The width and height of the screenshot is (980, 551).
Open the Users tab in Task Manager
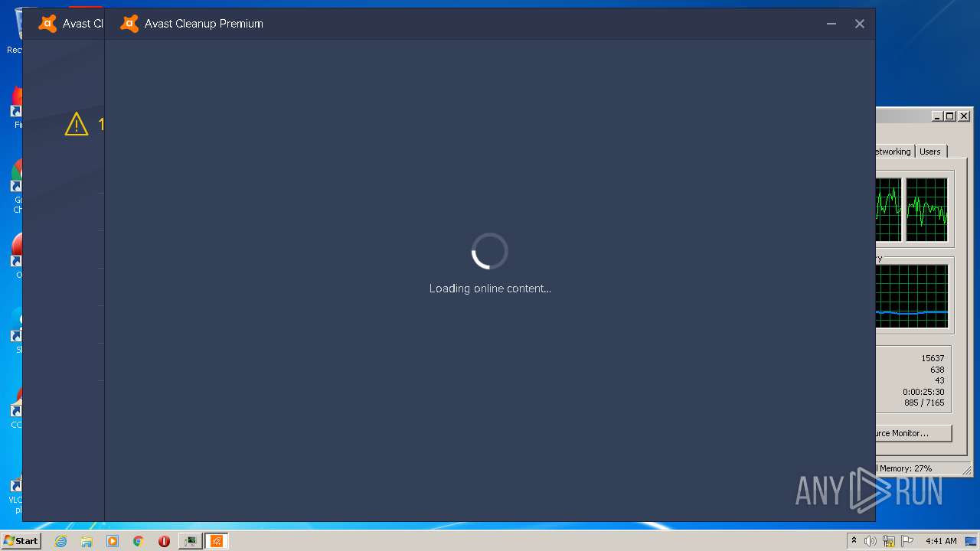tap(930, 152)
